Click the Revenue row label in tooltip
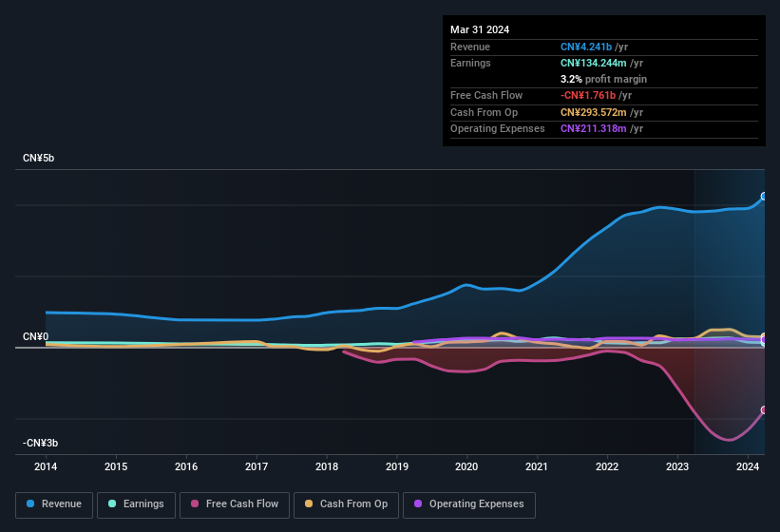780x532 pixels. click(x=470, y=47)
